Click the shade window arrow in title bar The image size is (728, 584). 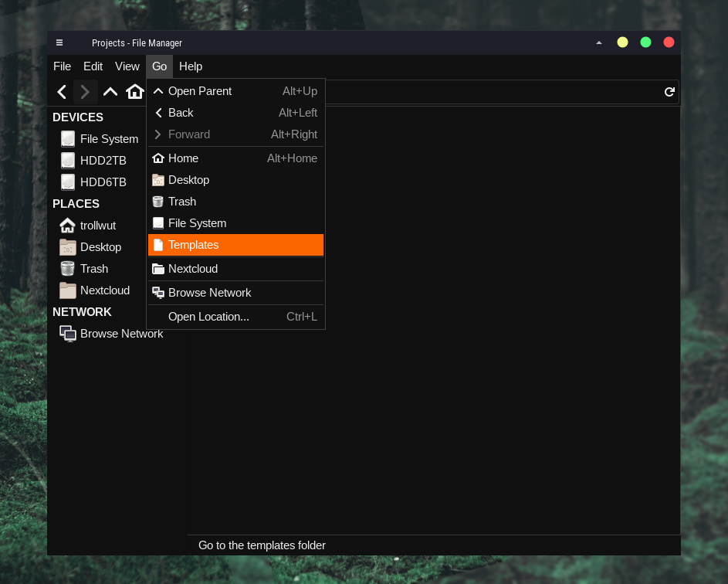(x=599, y=42)
